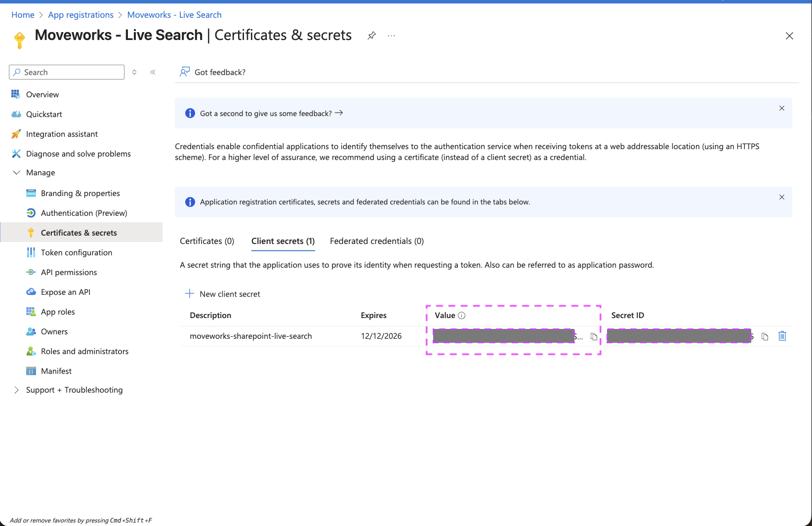Screen dimensions: 812x526
Task: Go to App registrations breadcrumb
Action: 81,15
